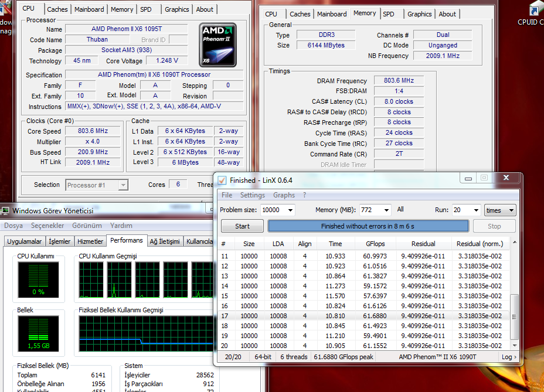Screen dimensions: 544x392
Task: Click the LinX results scrollbar thumb
Action: 515,317
